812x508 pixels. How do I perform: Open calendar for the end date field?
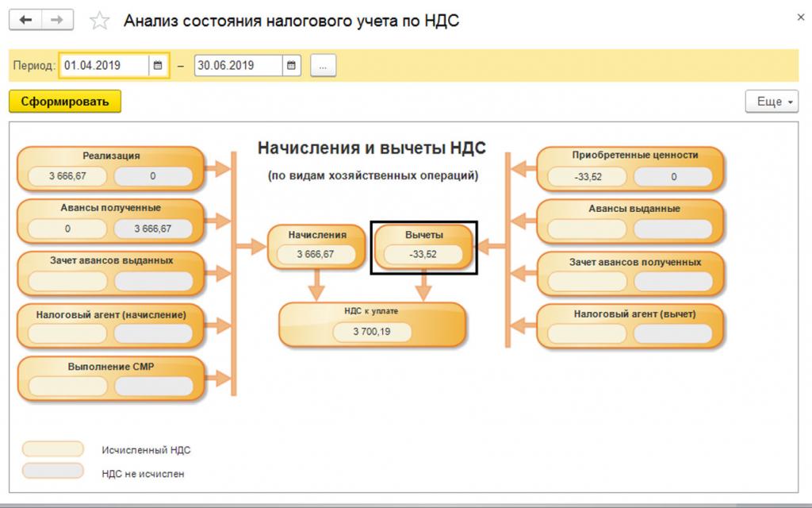point(290,63)
